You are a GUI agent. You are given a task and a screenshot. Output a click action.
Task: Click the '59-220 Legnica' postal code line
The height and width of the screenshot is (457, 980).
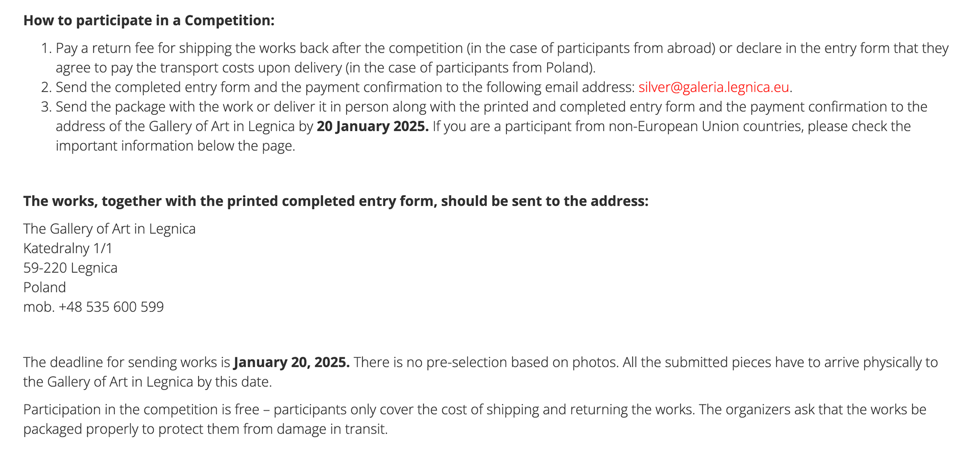pyautogui.click(x=70, y=268)
